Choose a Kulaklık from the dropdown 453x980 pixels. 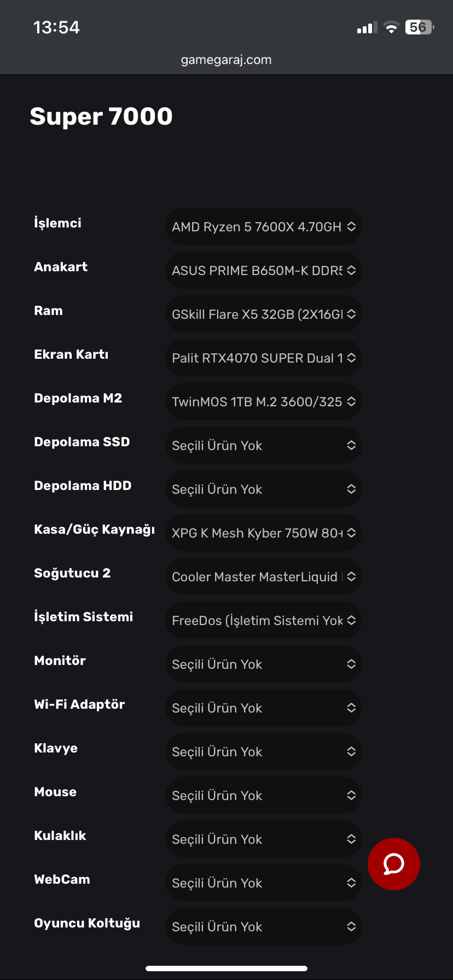(x=263, y=839)
